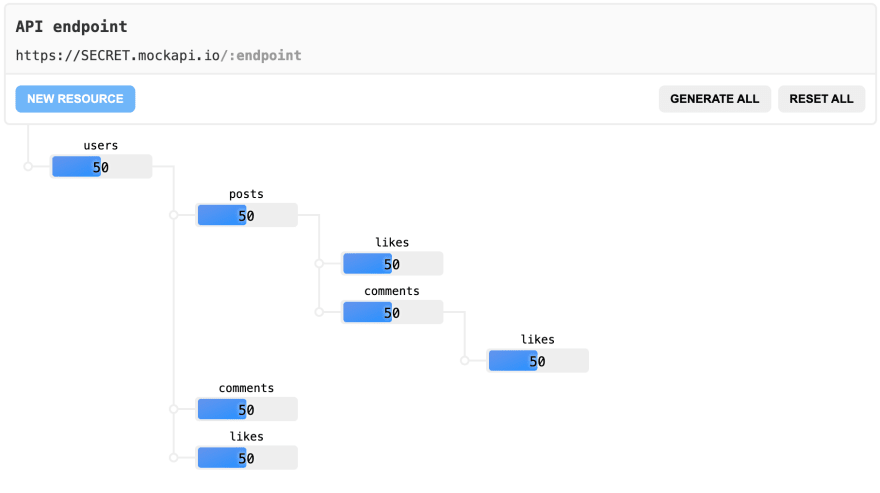
Task: Click the likes slider directly under posts
Action: (392, 264)
